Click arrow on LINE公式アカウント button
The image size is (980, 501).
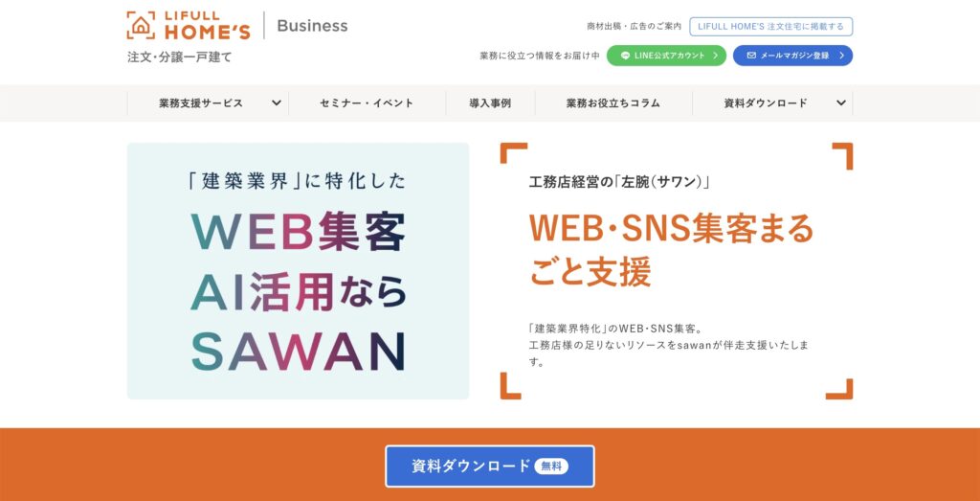[716, 55]
